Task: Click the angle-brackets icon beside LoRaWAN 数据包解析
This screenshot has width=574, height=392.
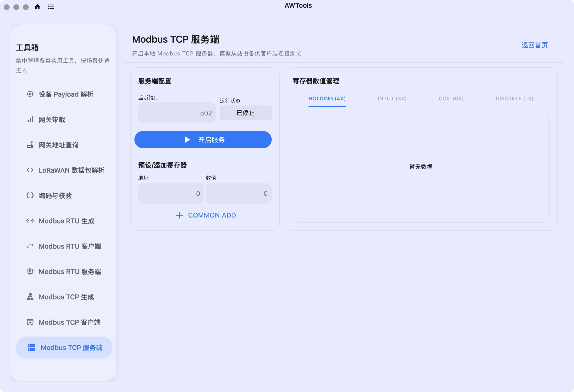Action: [30, 170]
